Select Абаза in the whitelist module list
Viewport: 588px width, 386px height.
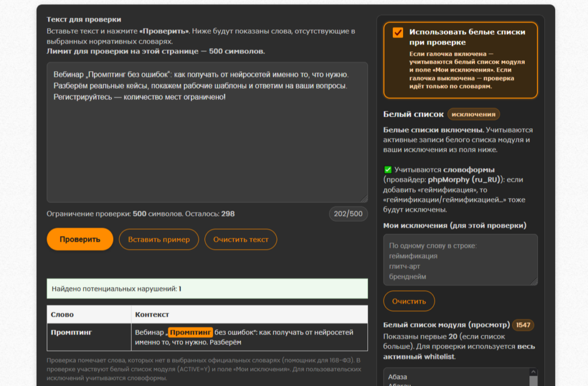(397, 377)
